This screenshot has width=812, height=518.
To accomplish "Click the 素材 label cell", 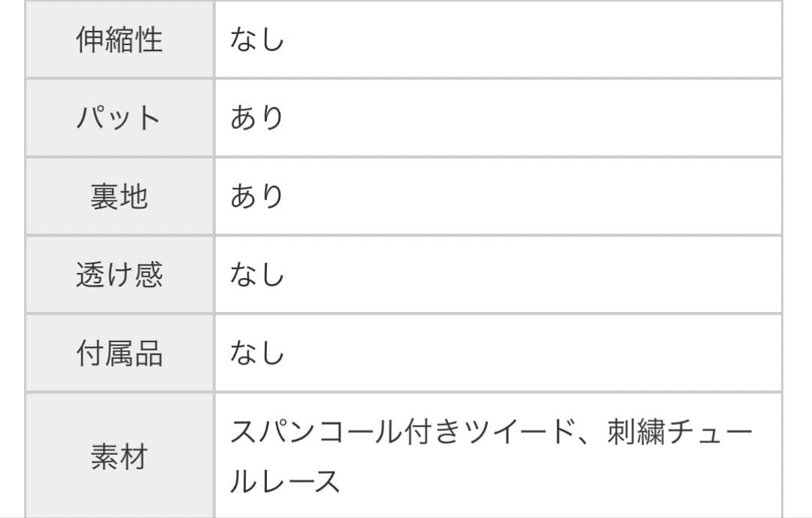I will [120, 456].
